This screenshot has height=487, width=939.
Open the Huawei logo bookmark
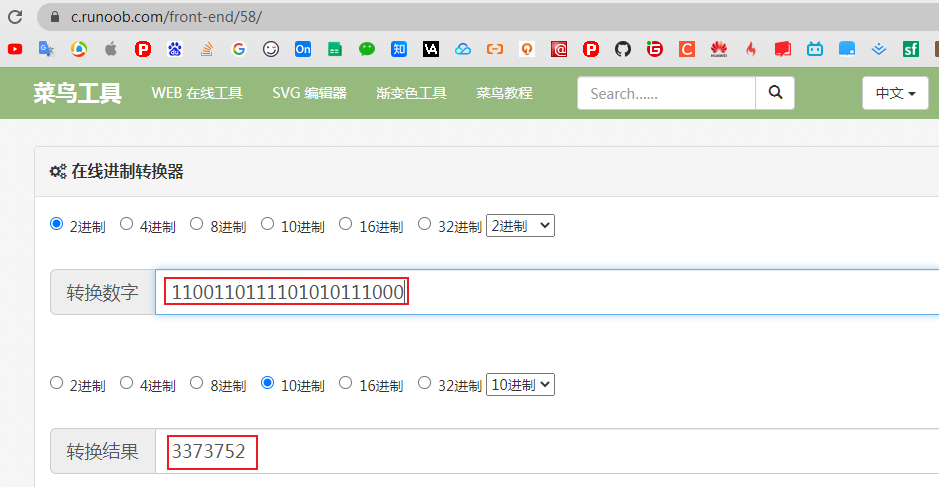tap(719, 49)
